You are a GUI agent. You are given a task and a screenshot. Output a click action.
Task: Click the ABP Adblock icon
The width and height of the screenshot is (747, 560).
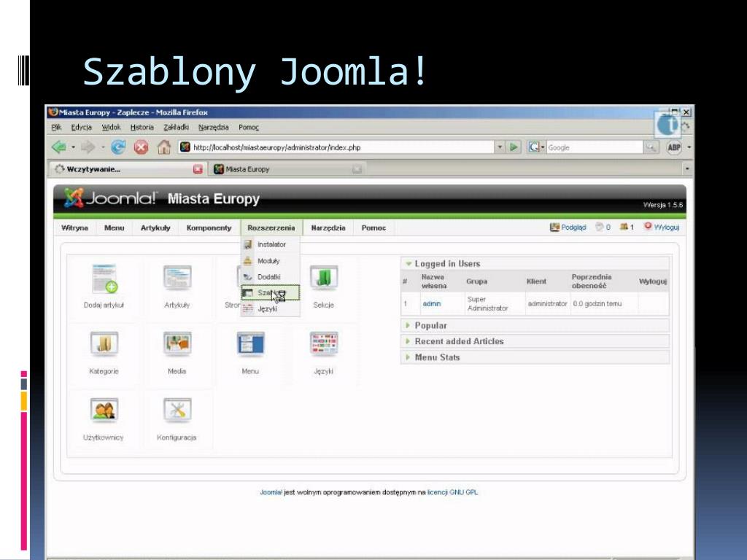(x=674, y=147)
